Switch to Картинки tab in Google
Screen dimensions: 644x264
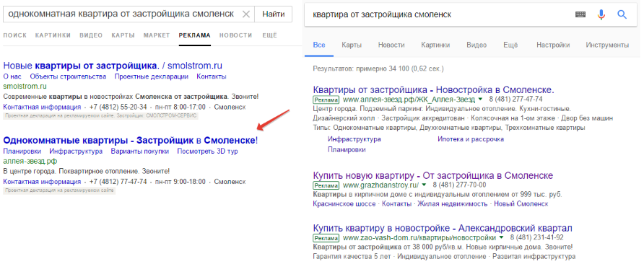pos(435,45)
